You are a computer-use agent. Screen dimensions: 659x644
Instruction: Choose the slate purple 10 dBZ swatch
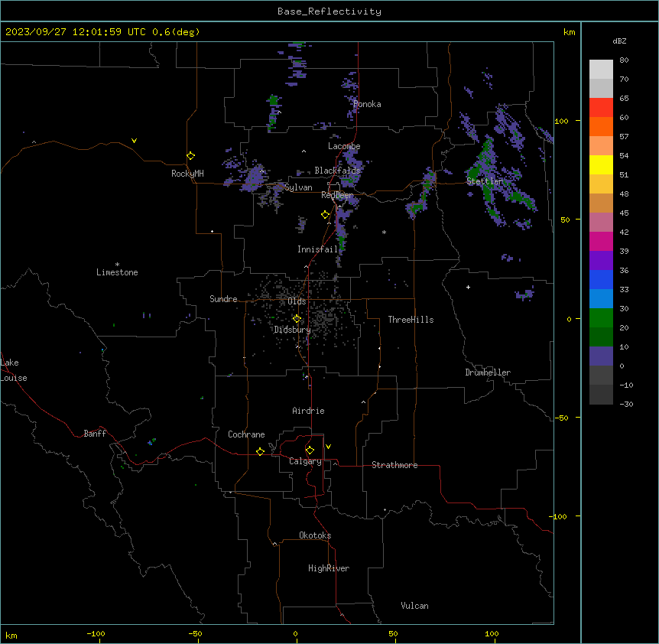tap(601, 356)
